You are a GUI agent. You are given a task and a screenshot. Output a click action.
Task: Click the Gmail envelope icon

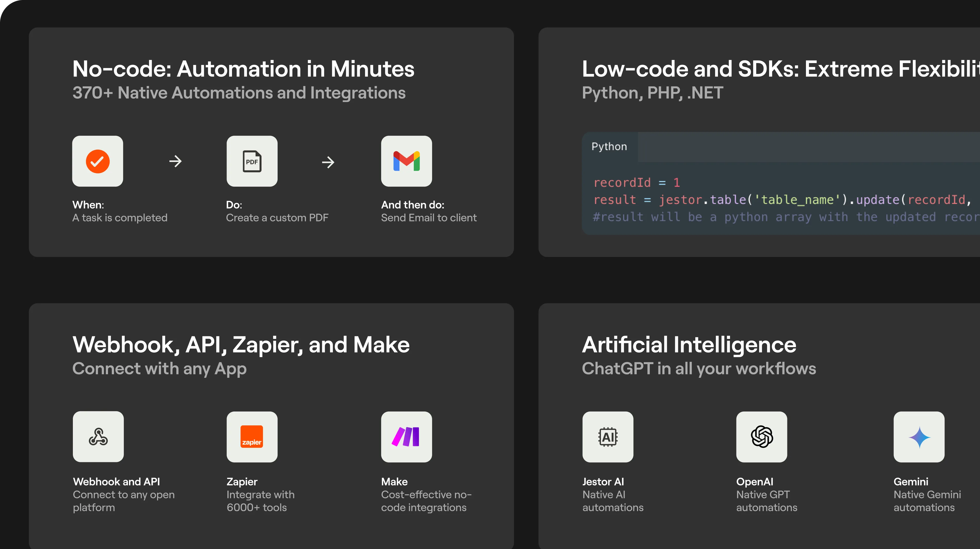[x=406, y=161]
